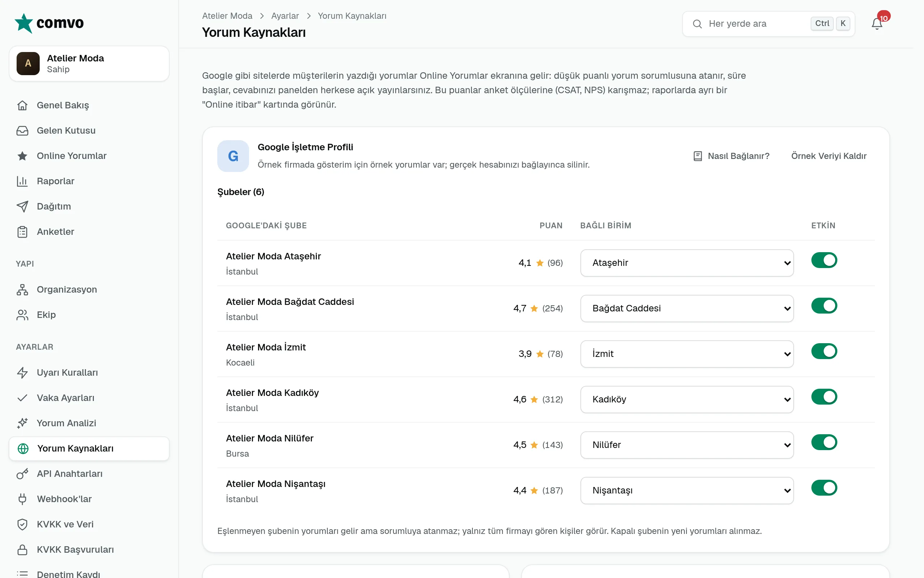
Task: Open the Nilüfer linked unit dropdown
Action: click(687, 445)
